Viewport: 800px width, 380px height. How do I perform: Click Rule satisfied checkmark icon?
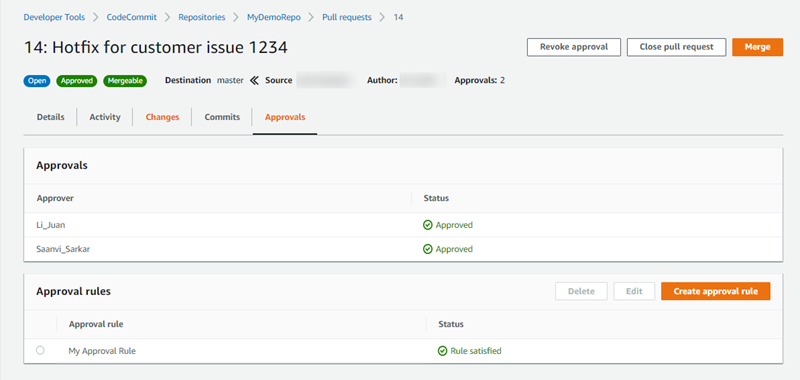coord(442,351)
